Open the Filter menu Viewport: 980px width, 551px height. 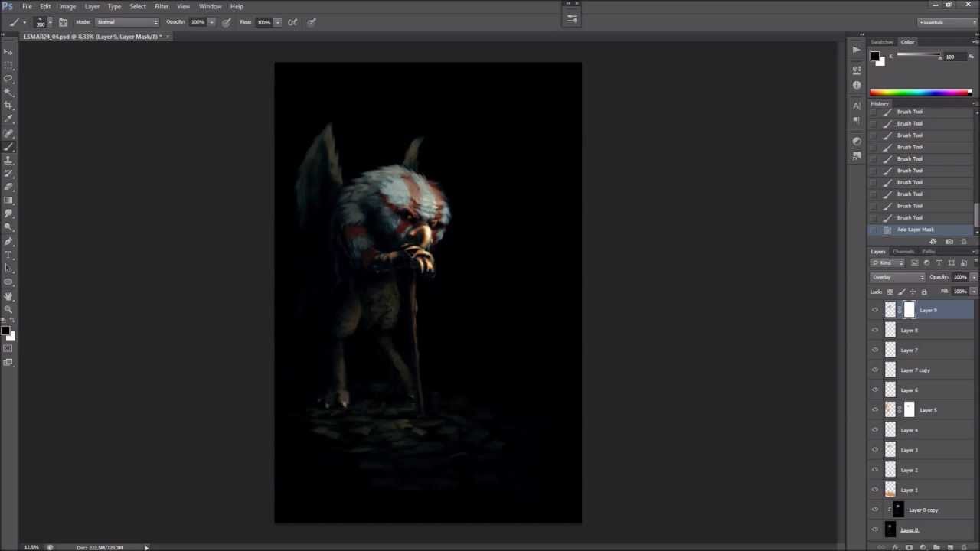click(x=162, y=6)
